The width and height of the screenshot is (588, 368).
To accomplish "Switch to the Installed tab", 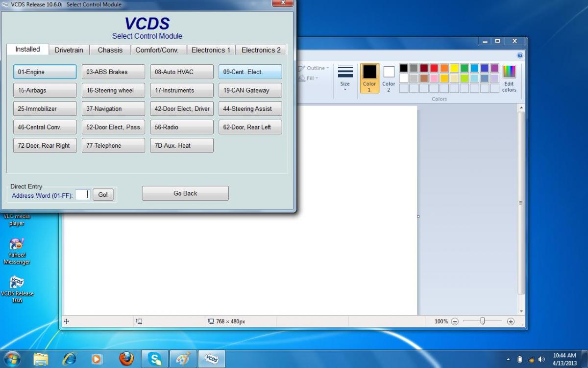I will [27, 49].
